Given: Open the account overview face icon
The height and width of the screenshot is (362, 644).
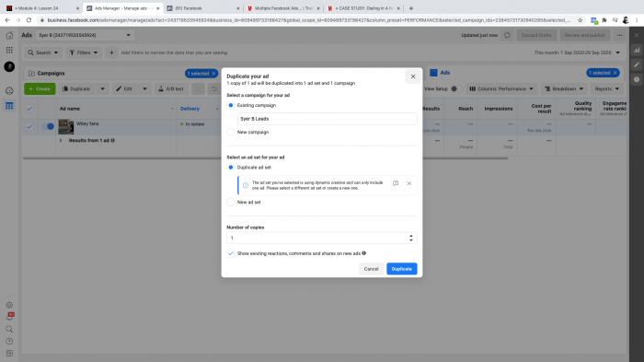Looking at the screenshot, I should 9,90.
